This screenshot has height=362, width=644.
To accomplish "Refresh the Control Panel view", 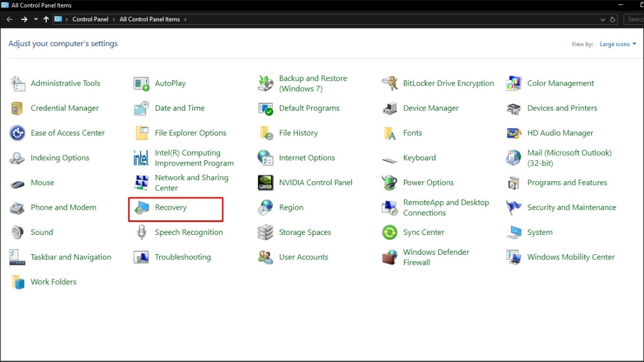I will [613, 19].
